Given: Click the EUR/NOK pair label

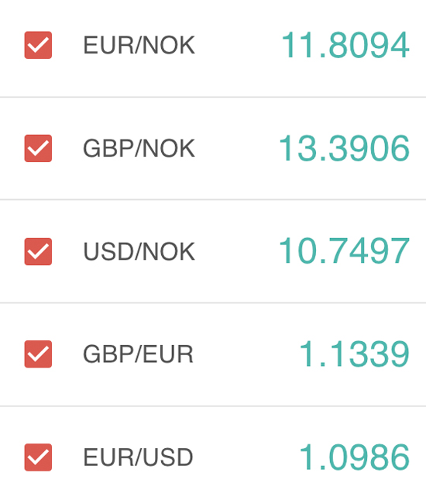Looking at the screenshot, I should (139, 45).
